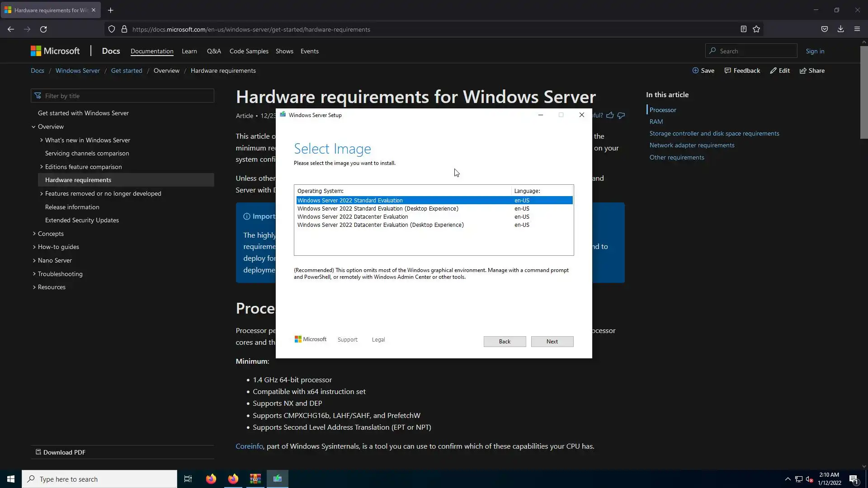This screenshot has height=488, width=868.
Task: Open Windows notification center icon
Action: 854,479
